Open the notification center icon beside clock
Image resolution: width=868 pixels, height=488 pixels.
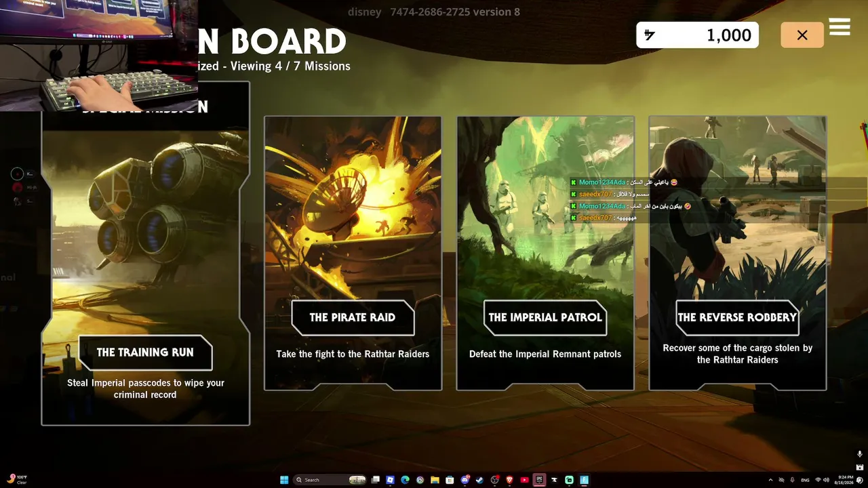tap(861, 480)
